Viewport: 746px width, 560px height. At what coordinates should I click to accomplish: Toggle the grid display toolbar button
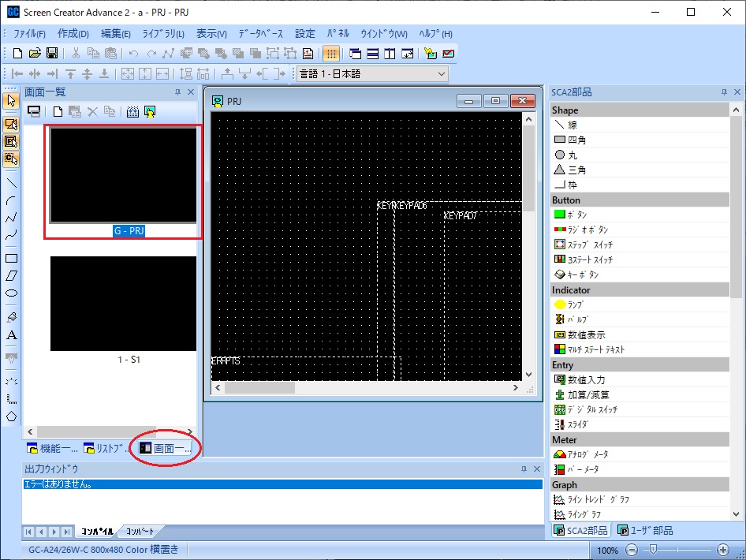tap(331, 54)
